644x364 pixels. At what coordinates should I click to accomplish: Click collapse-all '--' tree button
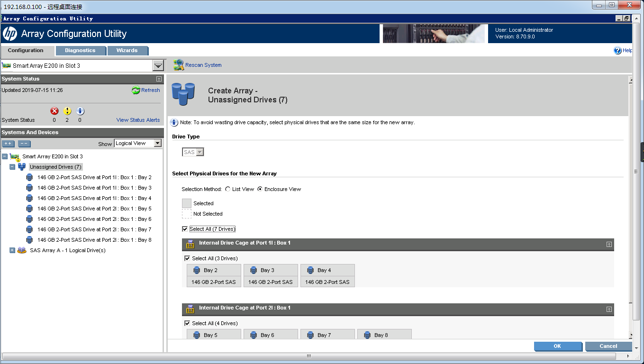pyautogui.click(x=24, y=144)
